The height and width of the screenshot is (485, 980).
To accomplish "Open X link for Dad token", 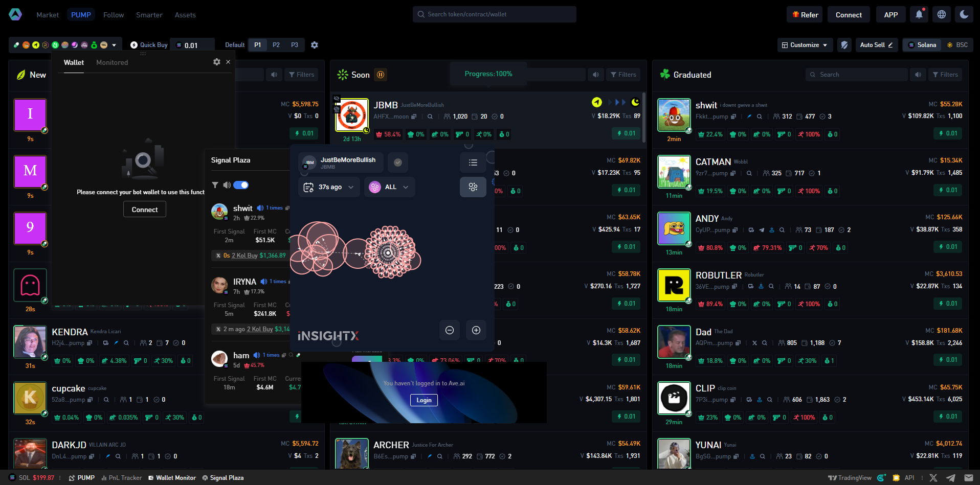I will click(x=754, y=343).
